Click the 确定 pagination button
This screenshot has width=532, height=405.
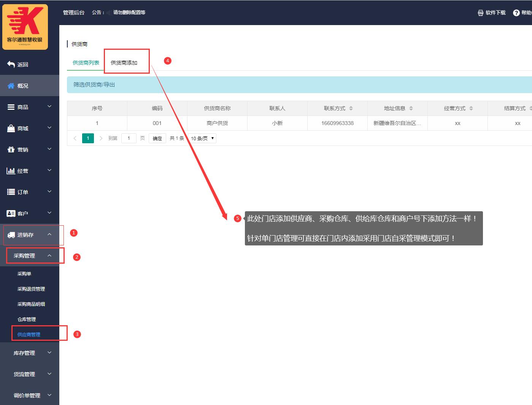click(x=157, y=138)
